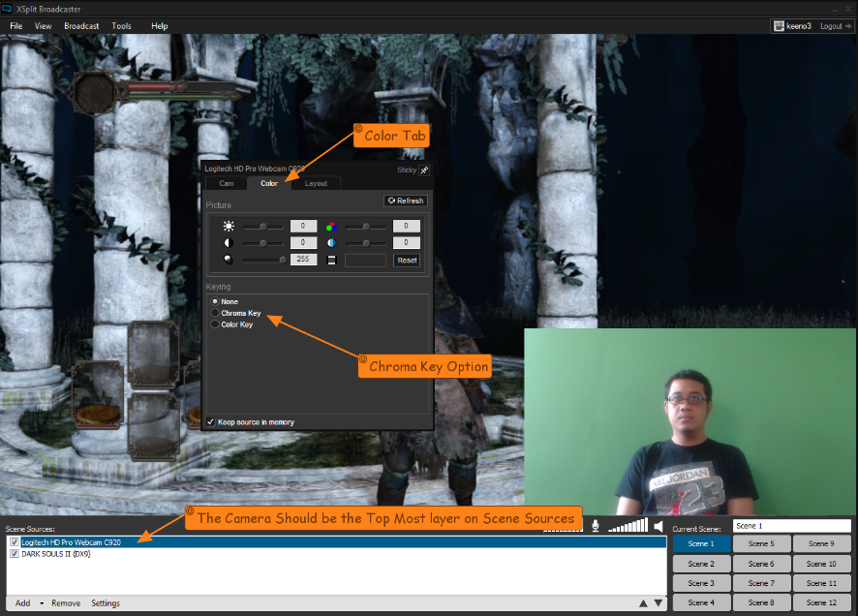Open the Tools menu
This screenshot has height=616, width=858.
(121, 26)
